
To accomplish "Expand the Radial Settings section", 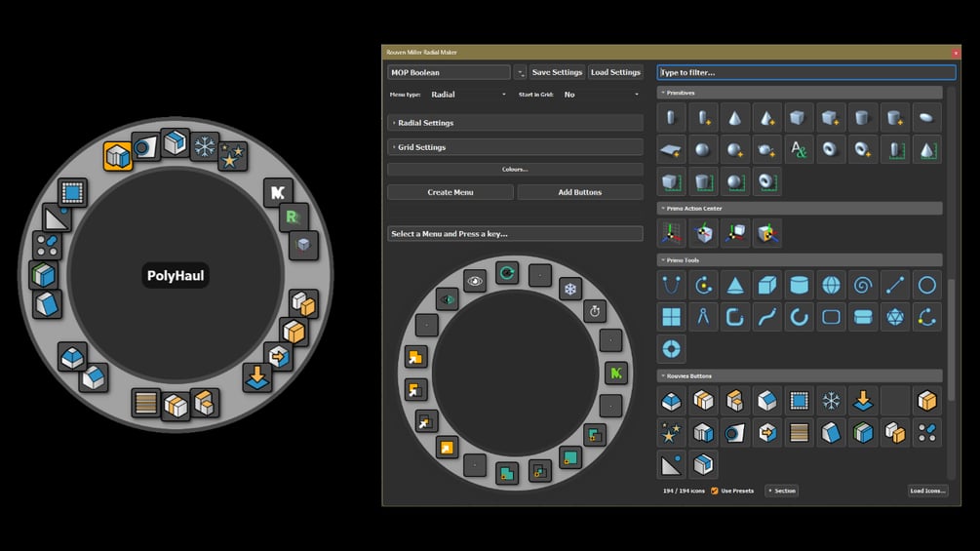I will [x=515, y=123].
